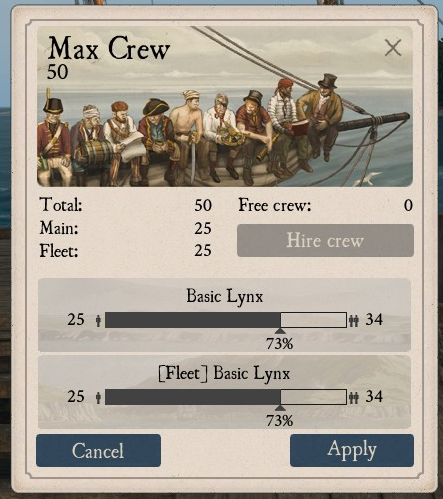Apply the crew distribution changes
Image resolution: width=443 pixels, height=499 pixels.
(352, 450)
